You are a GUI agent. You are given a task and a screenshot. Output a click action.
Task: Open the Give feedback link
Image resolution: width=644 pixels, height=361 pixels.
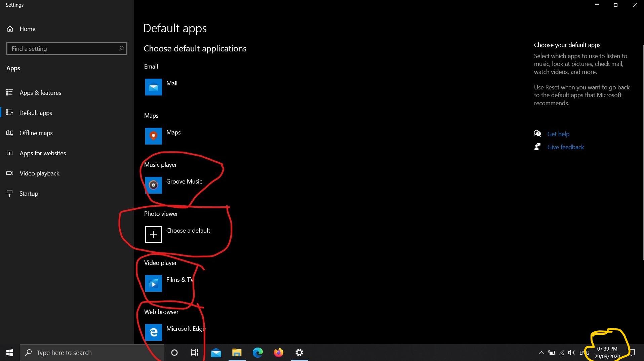pos(566,147)
